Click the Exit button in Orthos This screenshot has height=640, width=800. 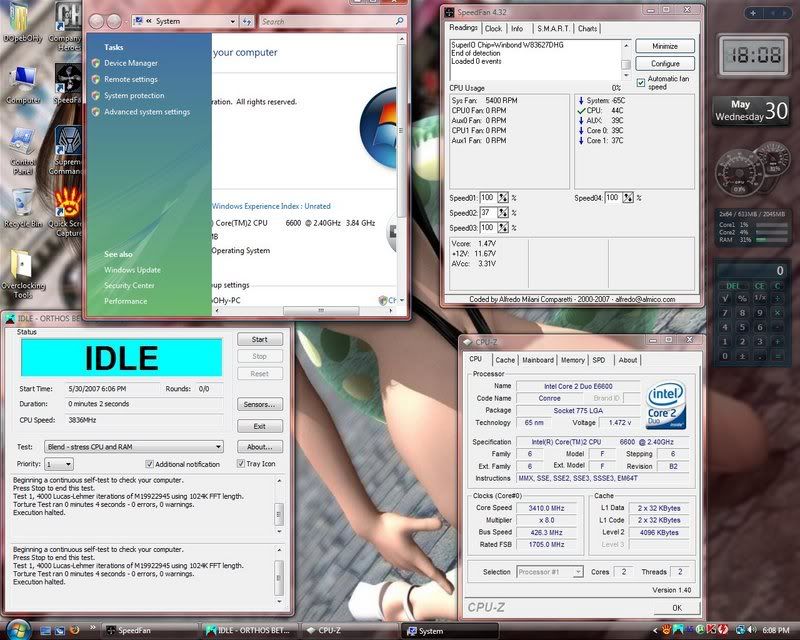[x=260, y=426]
